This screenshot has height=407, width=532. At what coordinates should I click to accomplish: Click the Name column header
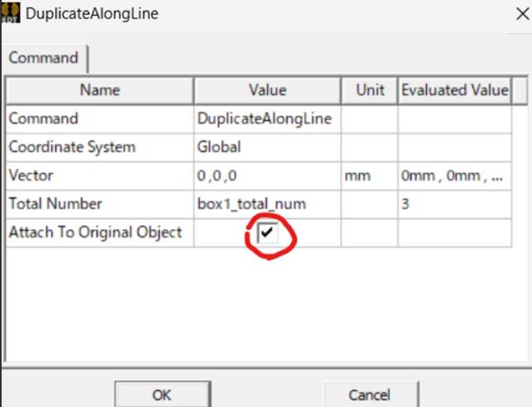pos(100,90)
